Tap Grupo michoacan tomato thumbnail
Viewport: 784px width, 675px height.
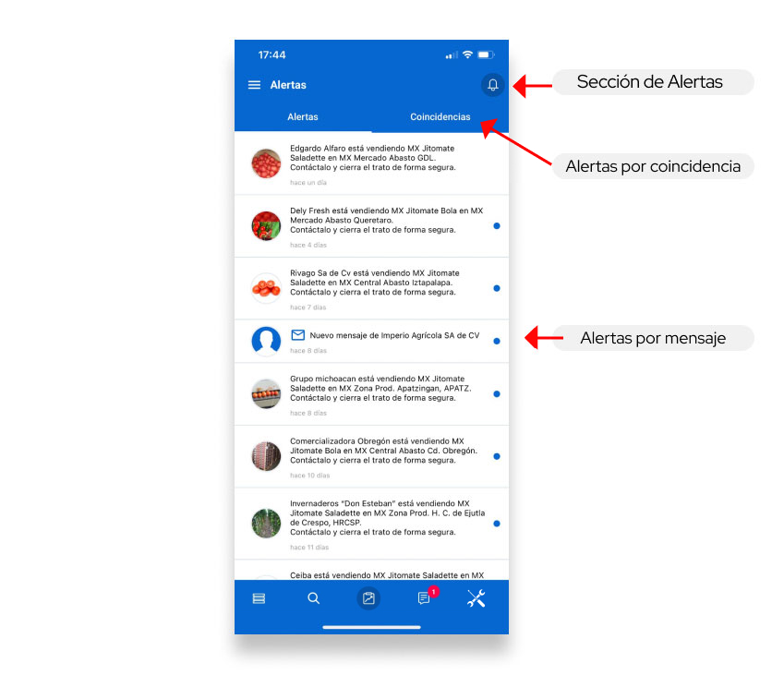pyautogui.click(x=266, y=394)
